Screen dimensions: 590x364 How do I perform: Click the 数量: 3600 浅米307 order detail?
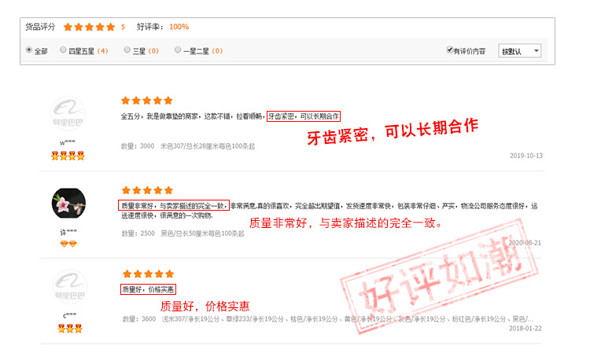pos(327,319)
